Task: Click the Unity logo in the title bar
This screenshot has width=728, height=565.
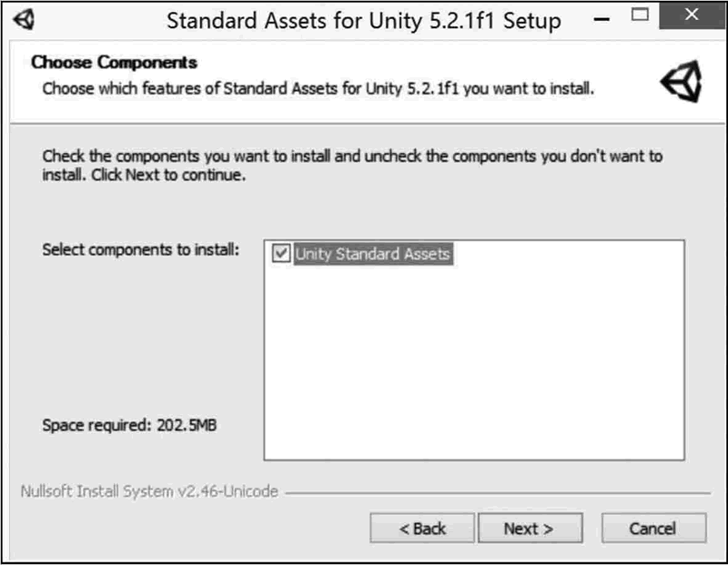Action: (x=25, y=19)
